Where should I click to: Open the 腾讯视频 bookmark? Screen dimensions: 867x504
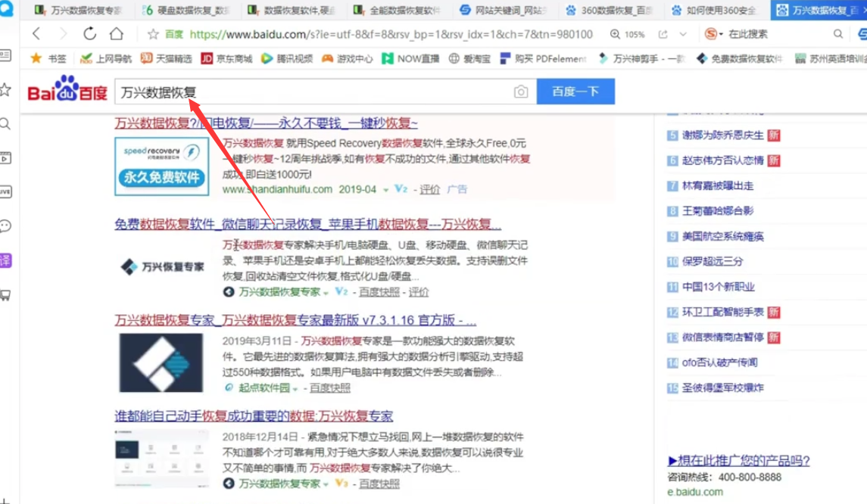[286, 58]
